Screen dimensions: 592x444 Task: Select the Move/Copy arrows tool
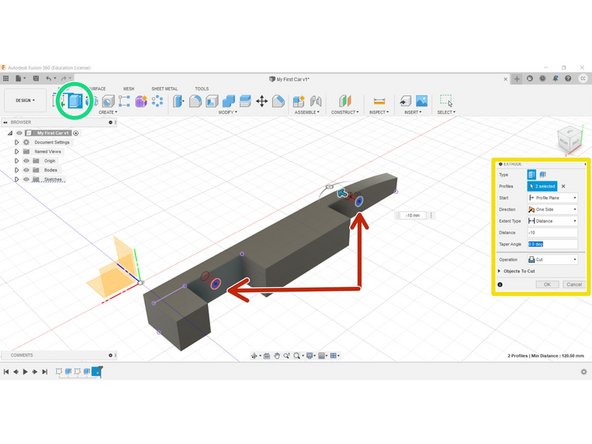click(x=262, y=101)
